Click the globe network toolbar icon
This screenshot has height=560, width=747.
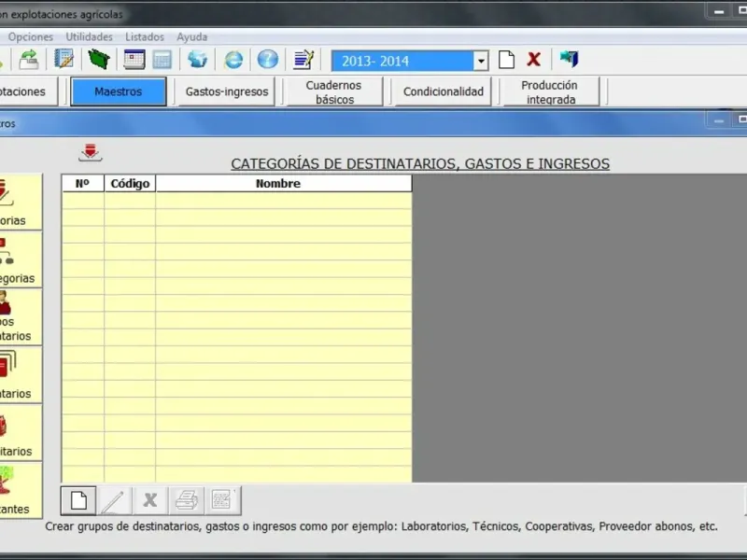(197, 60)
